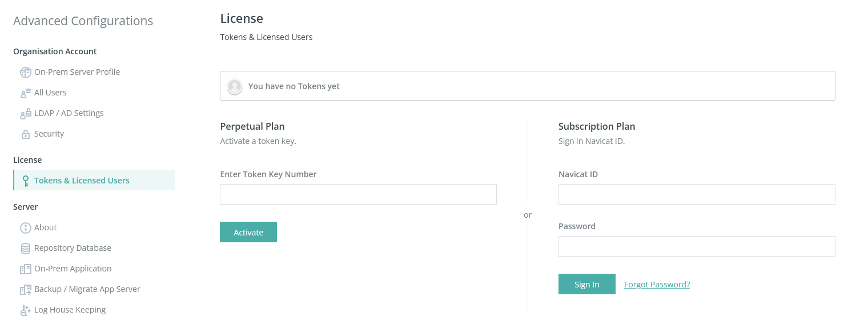Click the On-Prem Server Profile icon
This screenshot has width=868, height=328.
pos(26,73)
